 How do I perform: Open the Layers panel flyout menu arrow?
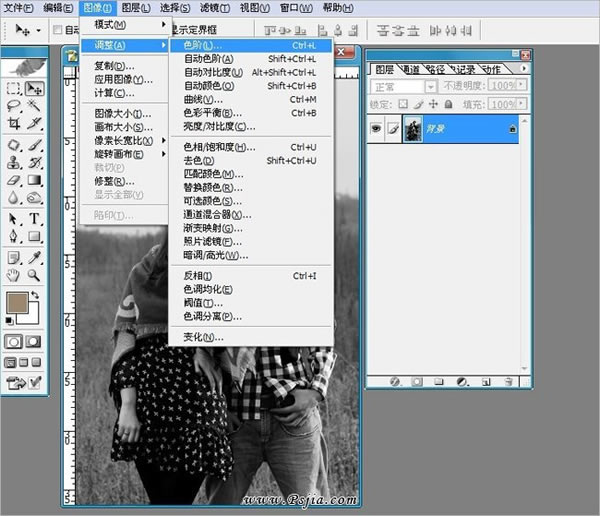click(524, 69)
